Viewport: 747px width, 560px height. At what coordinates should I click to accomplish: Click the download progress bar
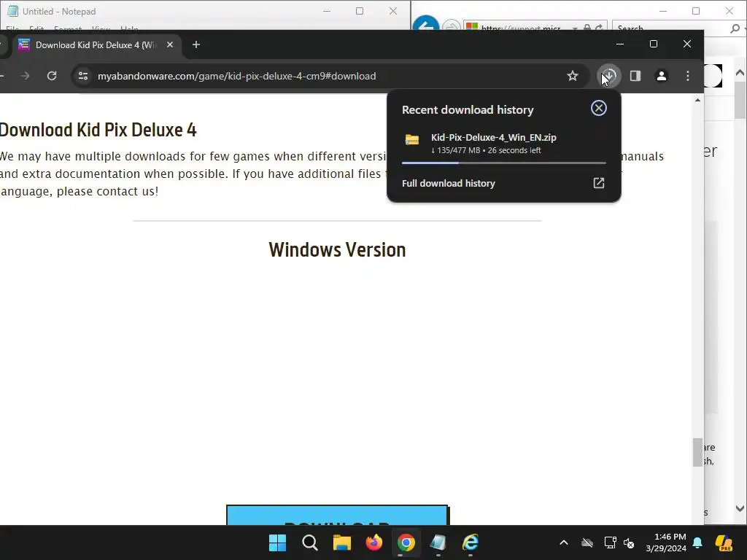point(503,163)
